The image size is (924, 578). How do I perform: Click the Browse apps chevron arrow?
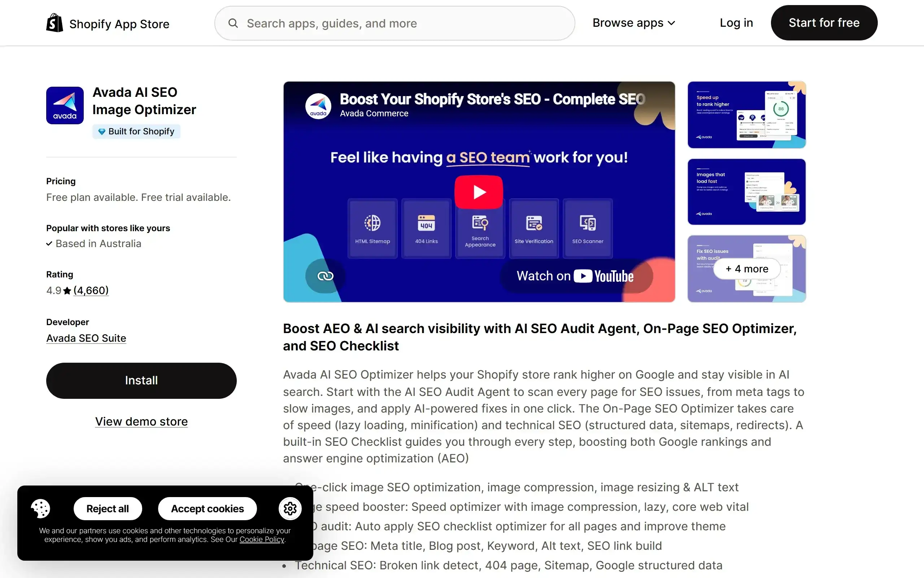click(671, 23)
